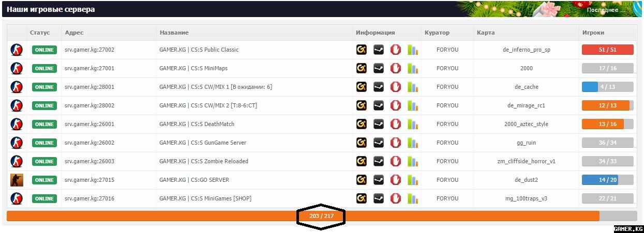Click GameTracker icon for Public Classic server

[362, 50]
